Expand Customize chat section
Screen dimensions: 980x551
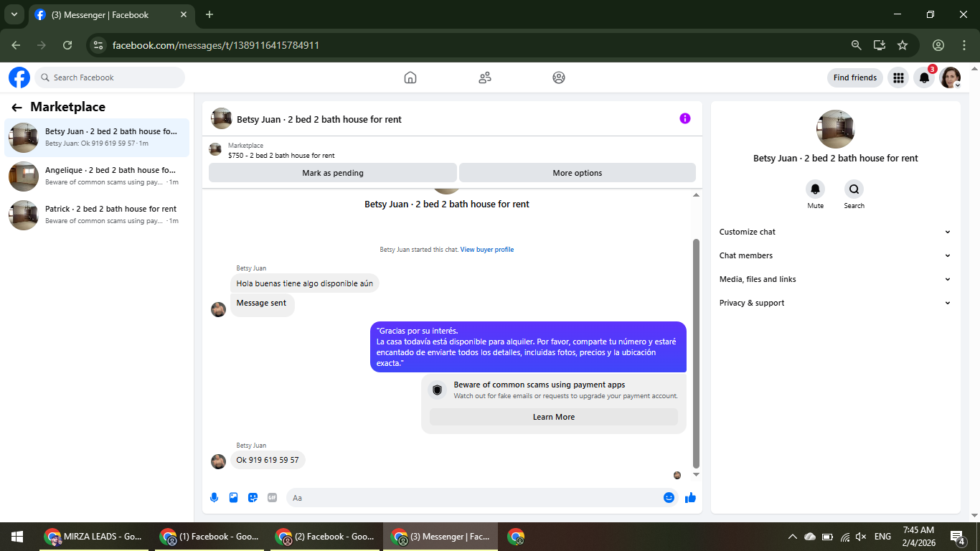pyautogui.click(x=835, y=232)
